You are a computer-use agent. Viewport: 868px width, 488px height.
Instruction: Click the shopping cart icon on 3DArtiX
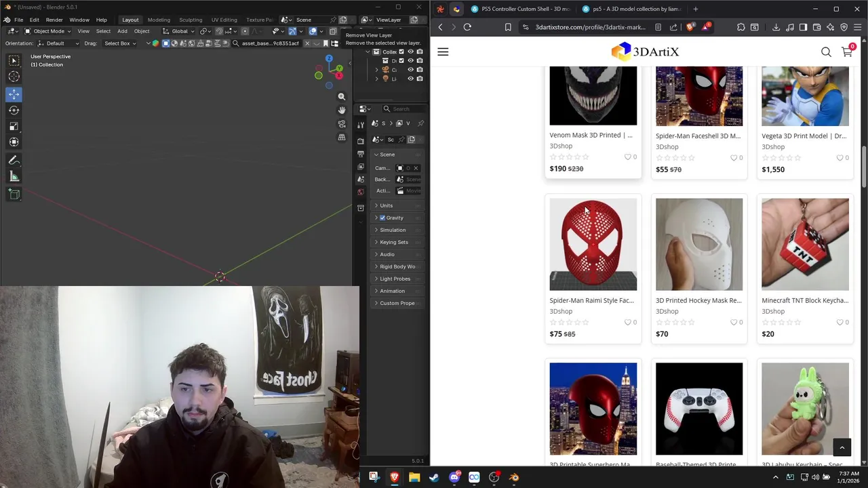[x=847, y=52]
